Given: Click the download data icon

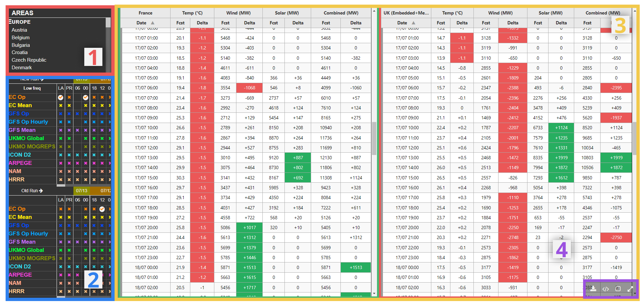Looking at the screenshot, I should [593, 289].
